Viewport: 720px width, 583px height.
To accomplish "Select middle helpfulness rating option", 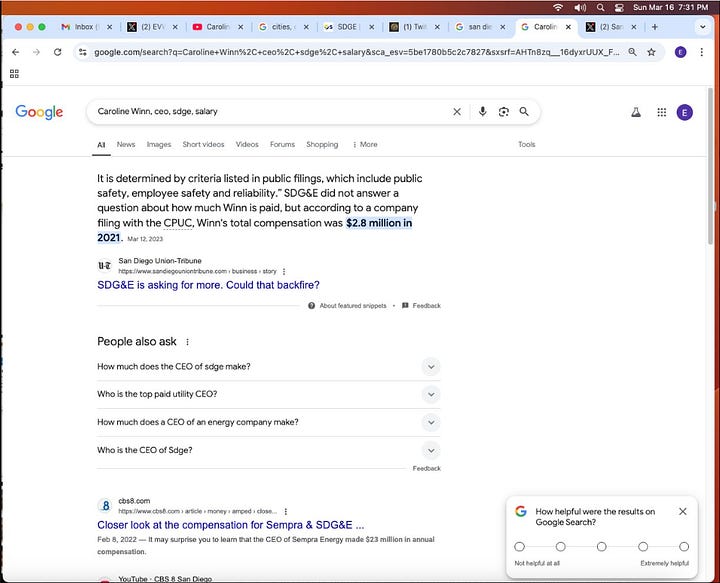I will (602, 547).
